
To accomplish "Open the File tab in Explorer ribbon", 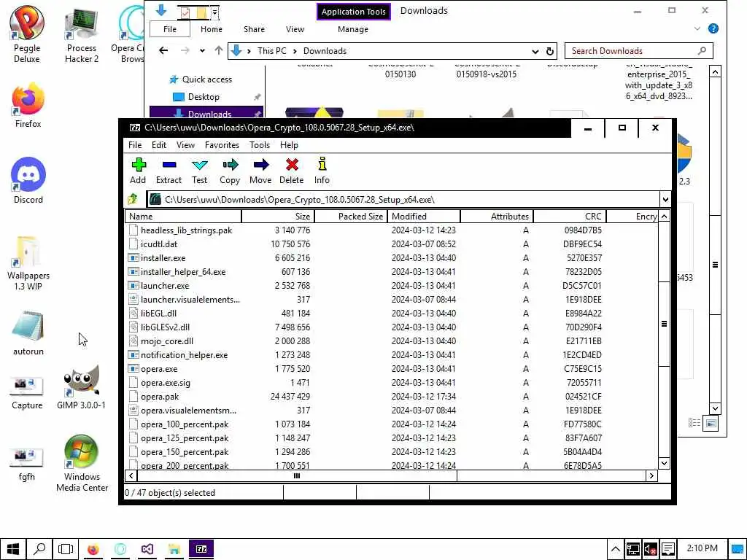I will (170, 29).
